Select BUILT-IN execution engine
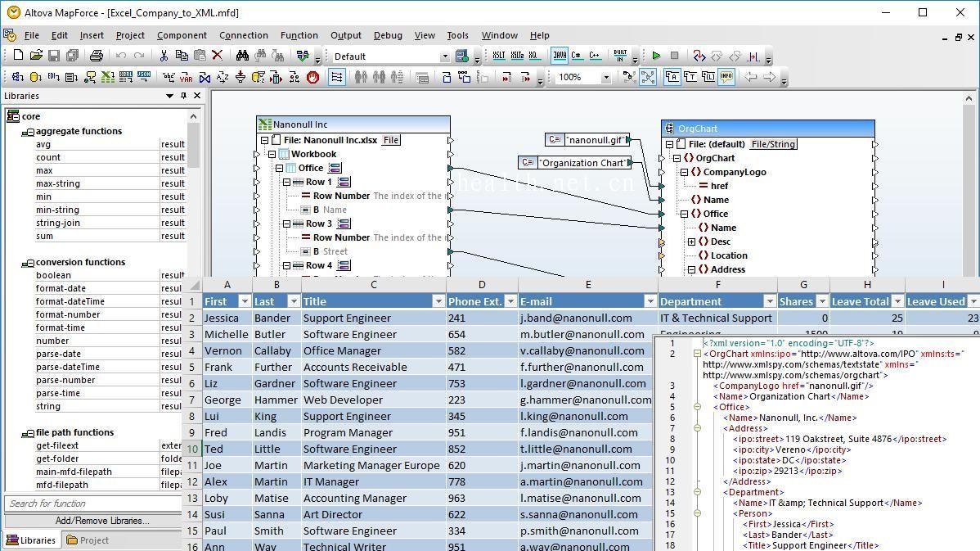980x551 pixels. click(x=621, y=56)
